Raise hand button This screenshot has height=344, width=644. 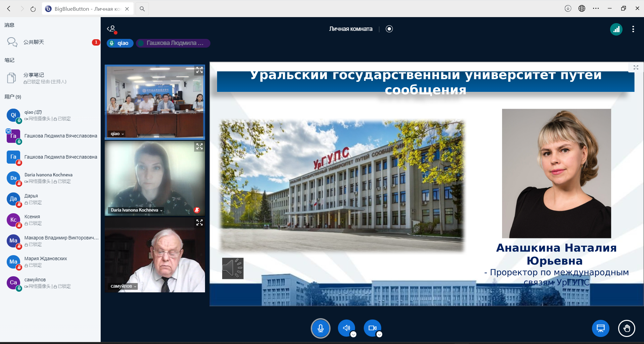click(627, 328)
